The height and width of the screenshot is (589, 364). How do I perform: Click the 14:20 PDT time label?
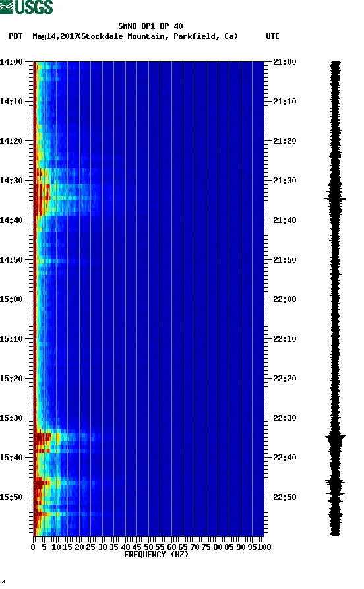pos(11,141)
